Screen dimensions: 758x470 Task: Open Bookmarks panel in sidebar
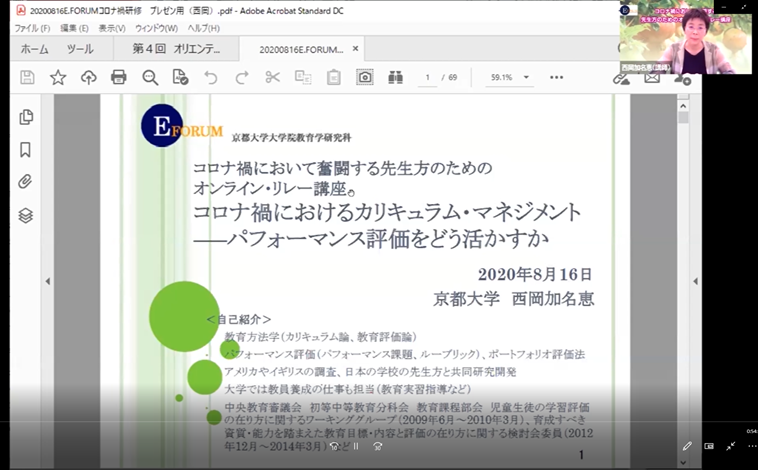click(x=25, y=150)
